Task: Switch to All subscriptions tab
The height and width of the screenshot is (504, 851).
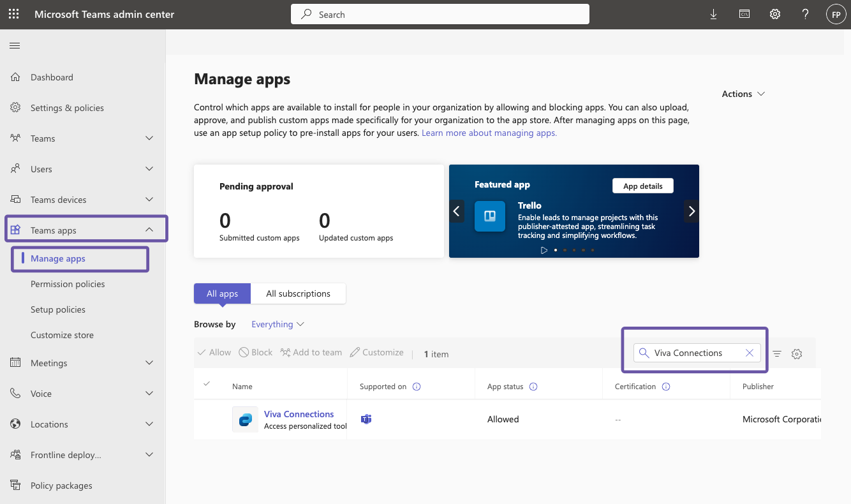Action: point(298,293)
